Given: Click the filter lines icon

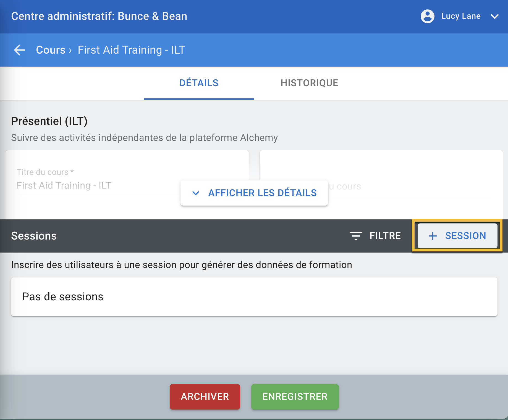Looking at the screenshot, I should click(356, 236).
